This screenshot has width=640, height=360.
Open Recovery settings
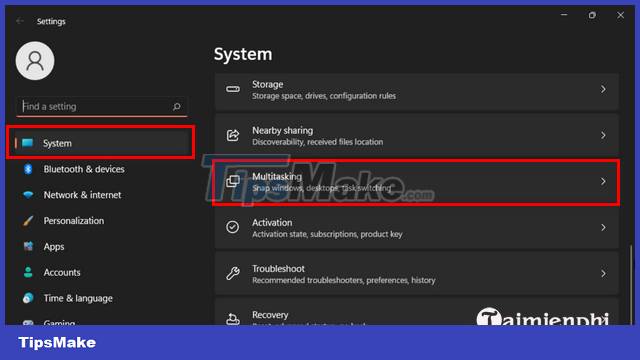coord(417,312)
